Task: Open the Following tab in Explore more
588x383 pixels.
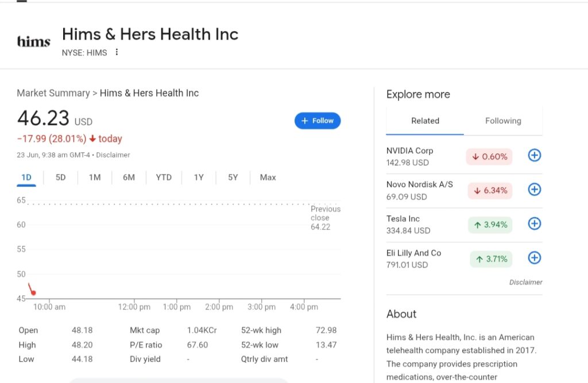Action: [x=503, y=121]
